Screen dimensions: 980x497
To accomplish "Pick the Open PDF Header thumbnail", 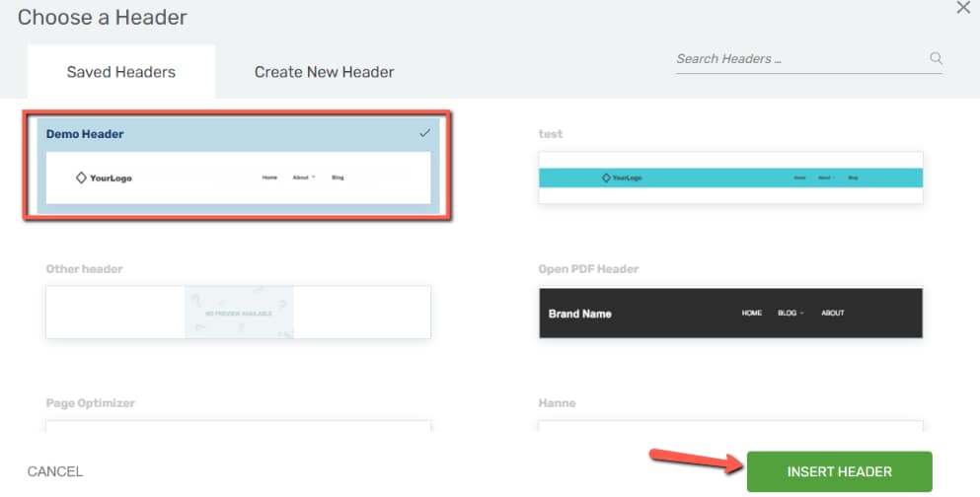I will point(730,313).
